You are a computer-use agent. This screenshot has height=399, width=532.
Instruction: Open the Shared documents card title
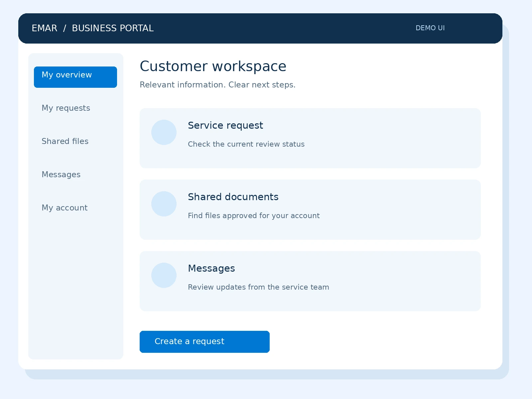click(x=233, y=197)
